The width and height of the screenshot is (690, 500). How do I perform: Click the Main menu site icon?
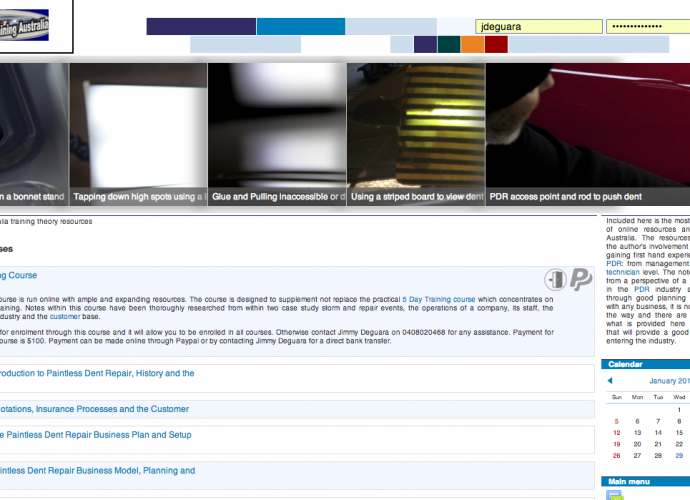(615, 495)
